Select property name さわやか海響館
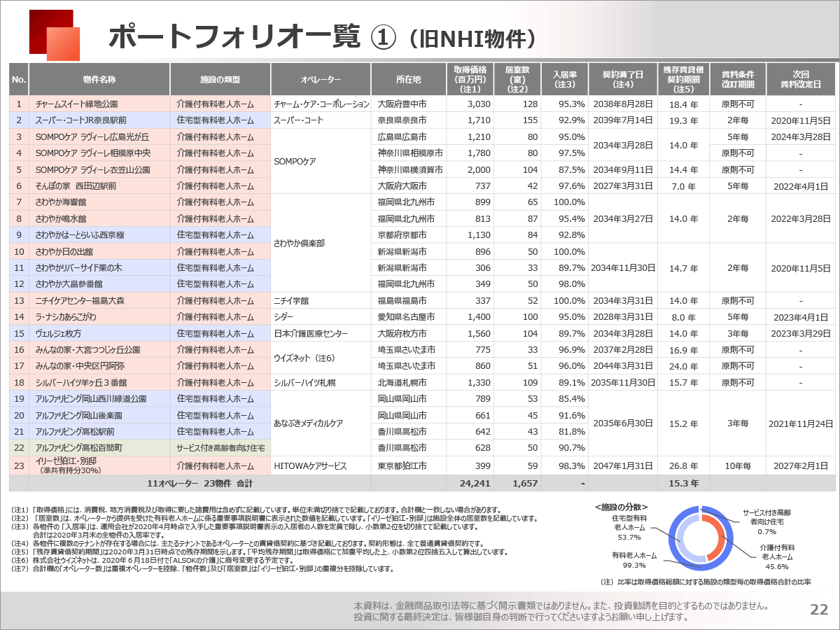Image resolution: width=840 pixels, height=630 pixels. click(x=61, y=202)
